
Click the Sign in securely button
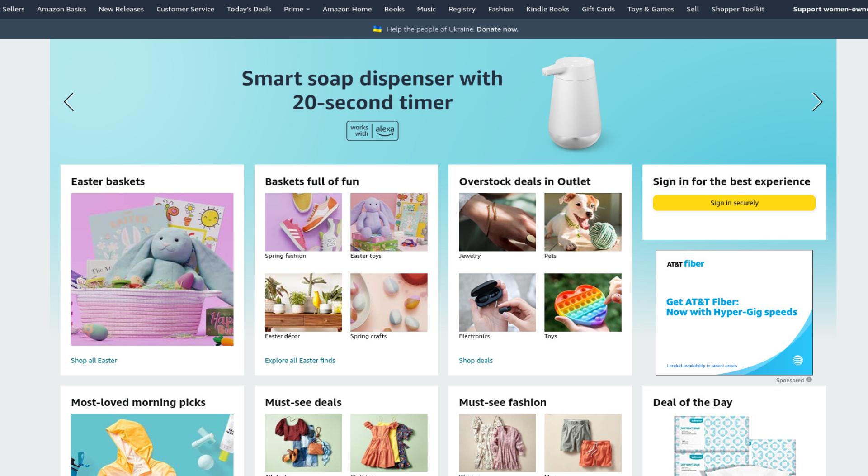734,203
